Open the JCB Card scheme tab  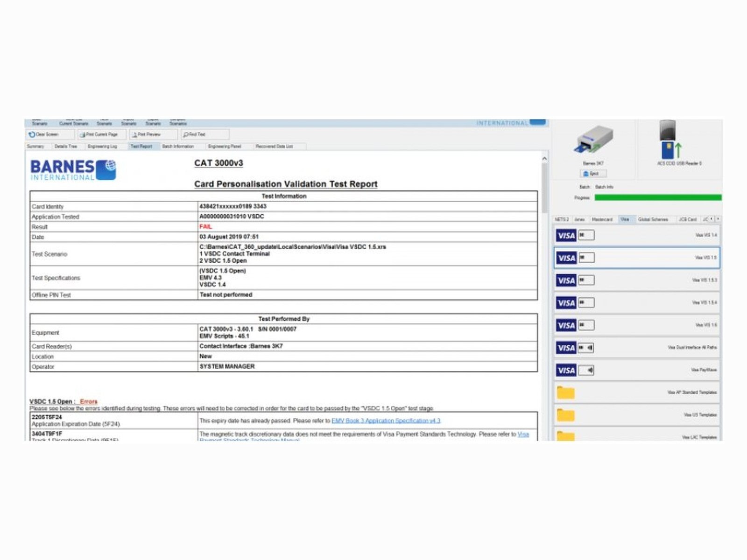688,219
